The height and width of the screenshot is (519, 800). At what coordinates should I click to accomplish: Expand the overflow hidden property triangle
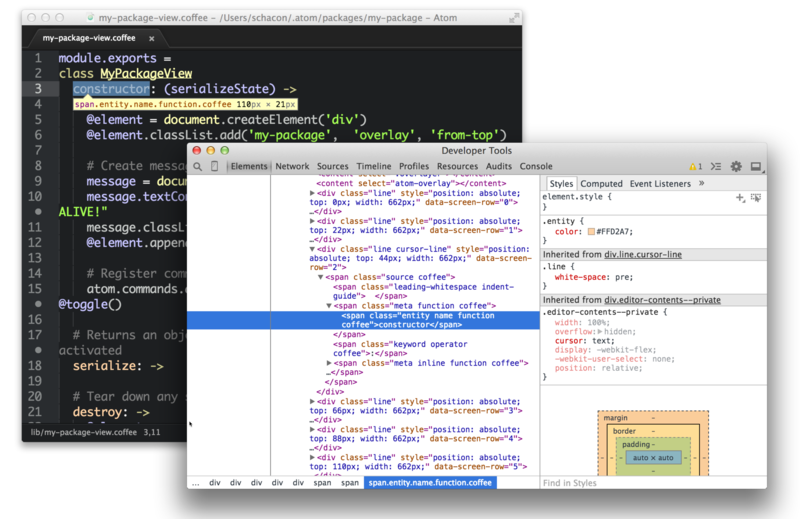tap(601, 331)
